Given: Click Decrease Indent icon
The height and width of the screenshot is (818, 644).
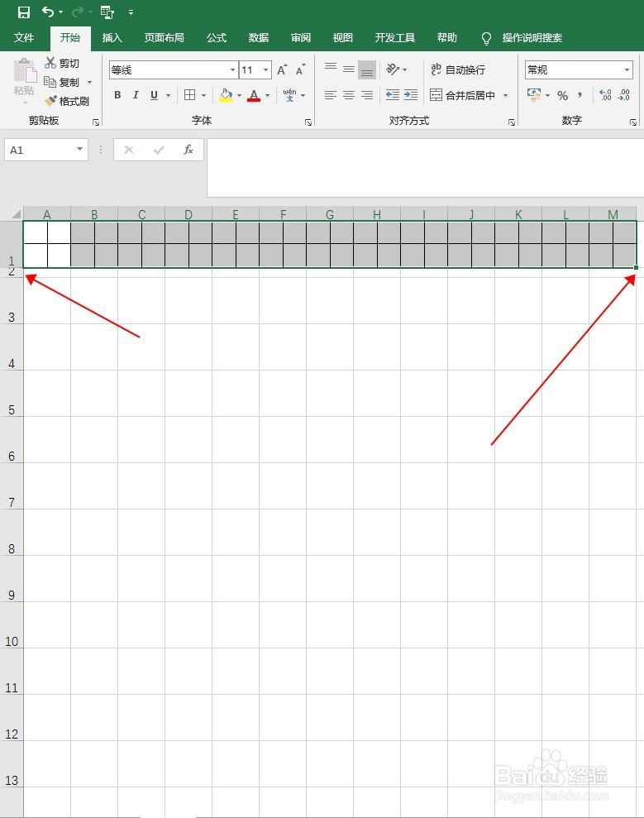Looking at the screenshot, I should tap(392, 95).
